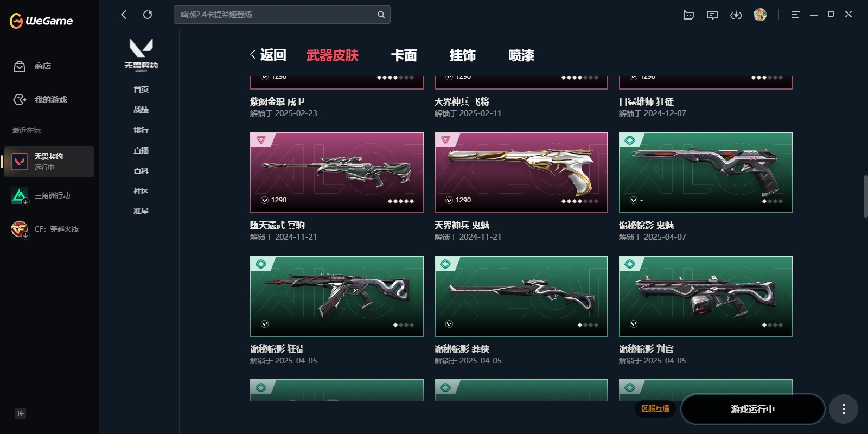Collapse the left sidebar with bottom arrow

coord(21,413)
